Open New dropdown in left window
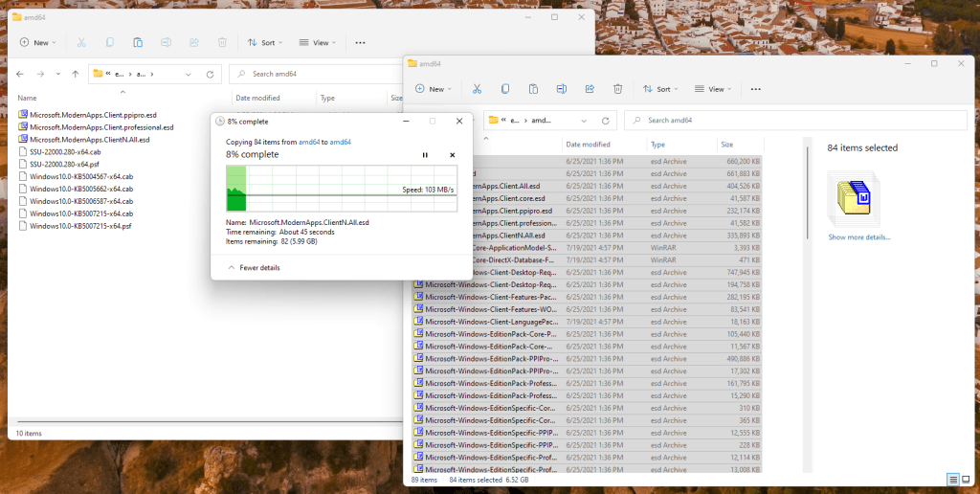The image size is (980, 494). coord(37,42)
